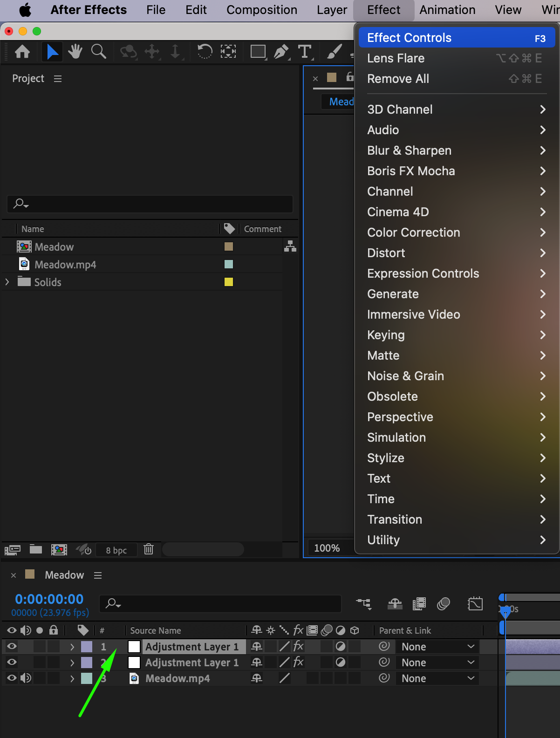The width and height of the screenshot is (560, 738).
Task: Mute Meadow.mp4 layer audio speaker
Action: 26,678
